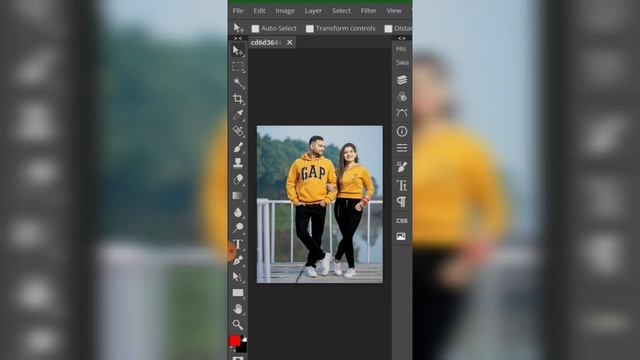Select the Rectangle Select tool
Image resolution: width=640 pixels, height=360 pixels.
pos(238,67)
